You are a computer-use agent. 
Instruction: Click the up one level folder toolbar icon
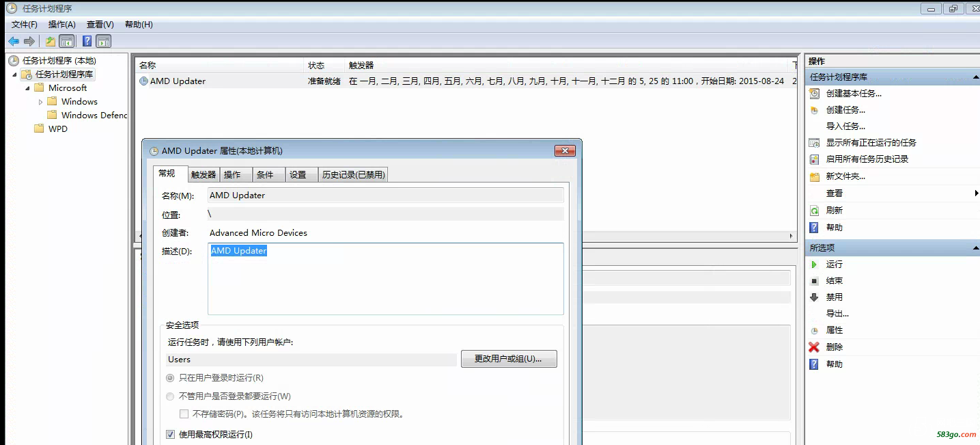[x=51, y=41]
